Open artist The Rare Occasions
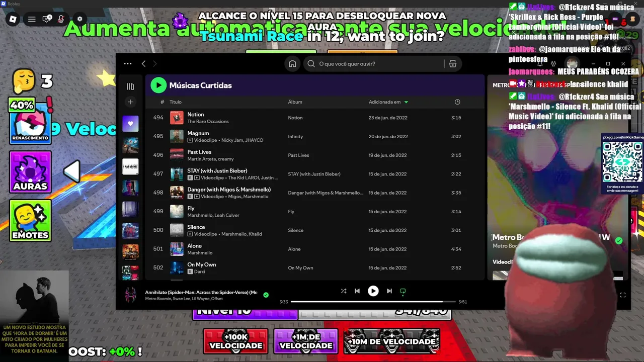Viewport: 644px width, 362px height. pyautogui.click(x=208, y=122)
